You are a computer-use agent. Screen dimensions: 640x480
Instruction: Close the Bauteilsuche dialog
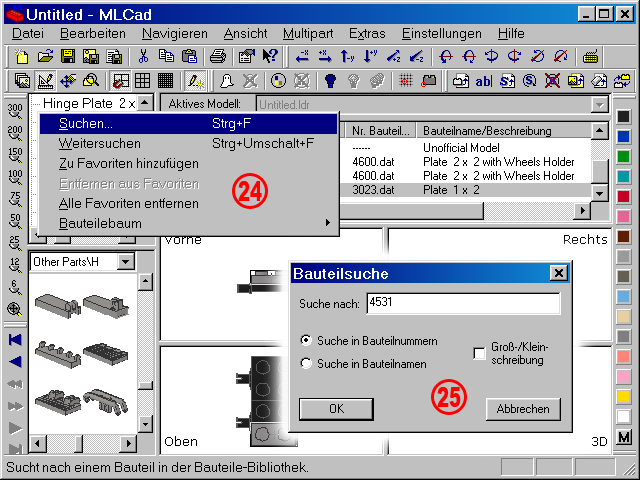click(559, 273)
